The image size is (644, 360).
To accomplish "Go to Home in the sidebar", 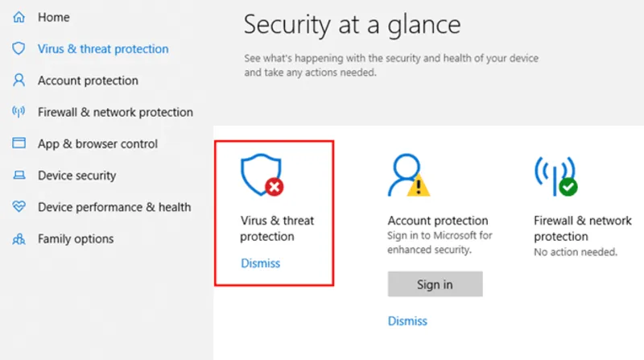I will 54,17.
